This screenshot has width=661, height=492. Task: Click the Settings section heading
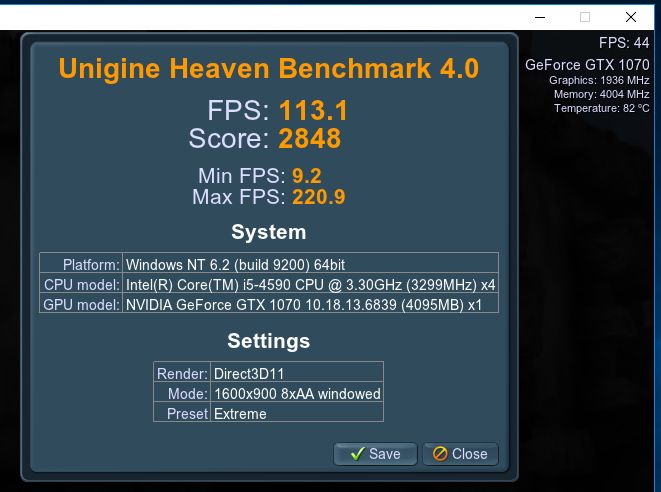pos(269,341)
